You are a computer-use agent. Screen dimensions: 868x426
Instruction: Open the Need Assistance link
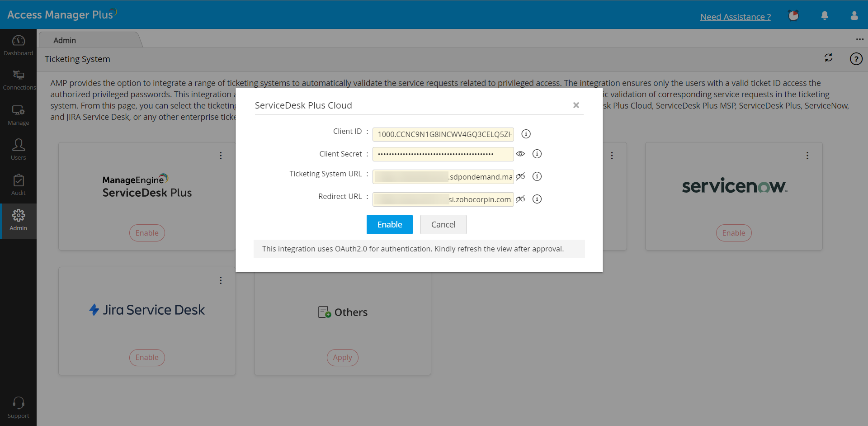(736, 17)
